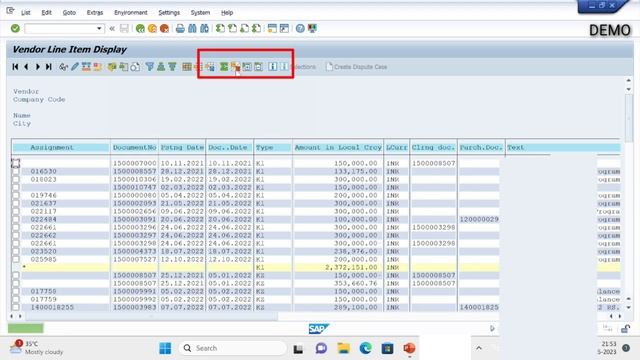Screen dimensions: 640x360
Task: Open the Goto menu
Action: coord(69,13)
